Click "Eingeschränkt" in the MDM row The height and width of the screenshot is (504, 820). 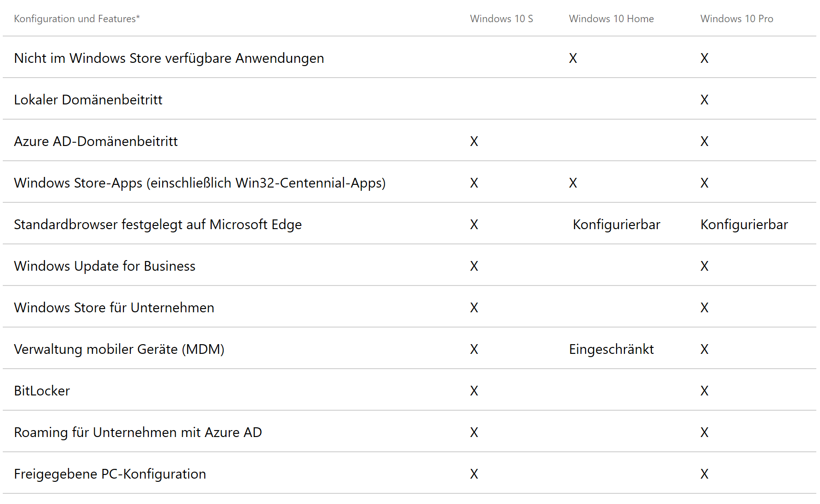[x=611, y=349]
